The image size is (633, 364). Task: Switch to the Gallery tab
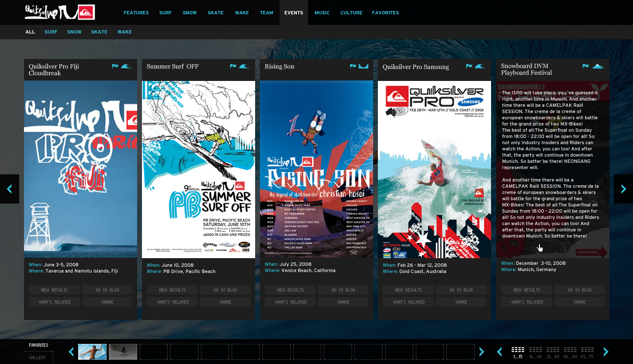coord(37,357)
